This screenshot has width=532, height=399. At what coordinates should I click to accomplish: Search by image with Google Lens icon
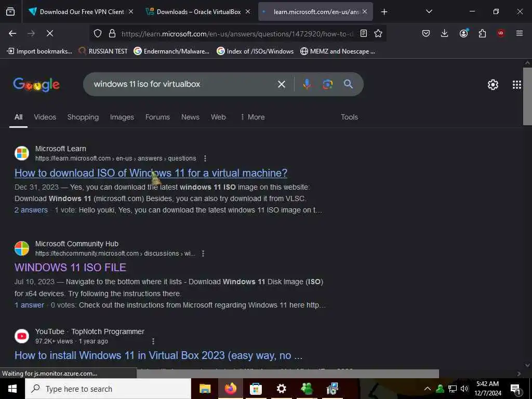click(327, 84)
